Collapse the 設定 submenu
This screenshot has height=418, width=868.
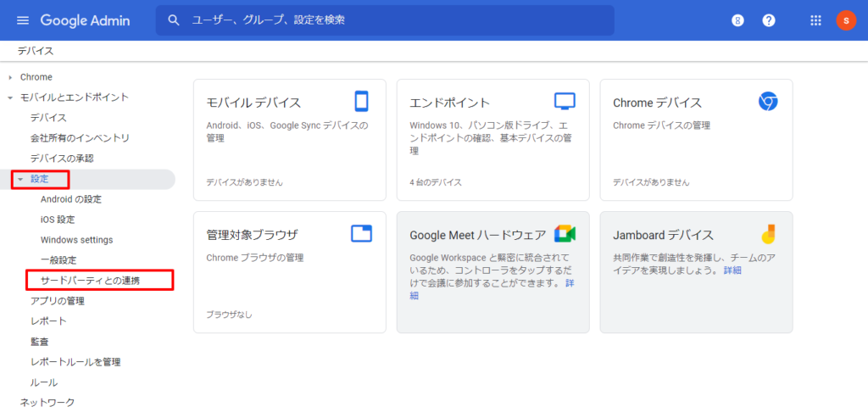(x=21, y=179)
